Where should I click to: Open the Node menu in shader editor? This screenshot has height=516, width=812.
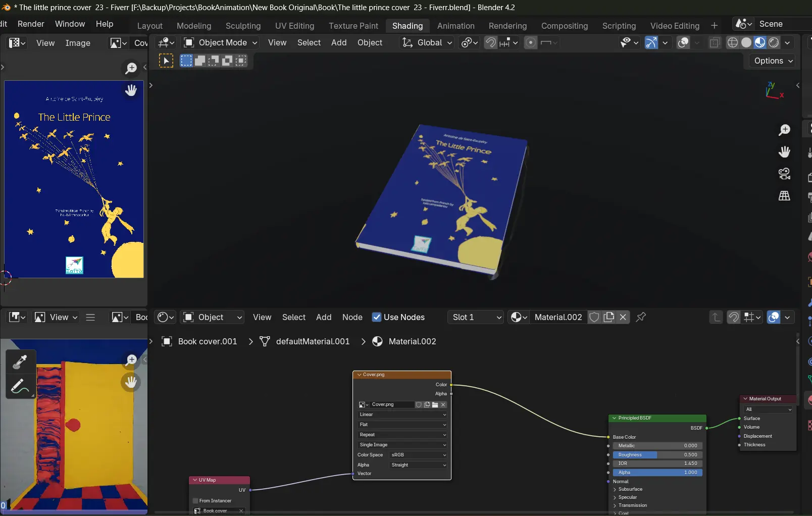352,317
